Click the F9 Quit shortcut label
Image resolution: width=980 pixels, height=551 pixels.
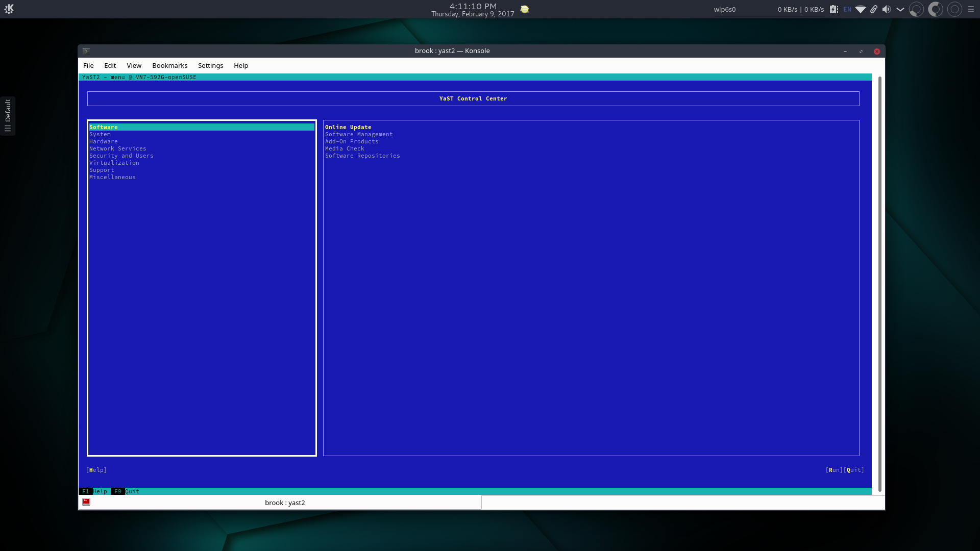coord(126,491)
